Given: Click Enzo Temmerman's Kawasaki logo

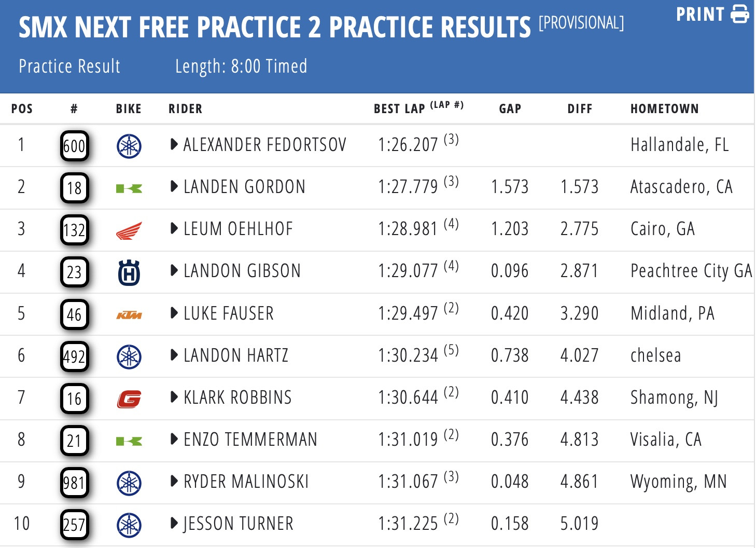Looking at the screenshot, I should [x=129, y=441].
